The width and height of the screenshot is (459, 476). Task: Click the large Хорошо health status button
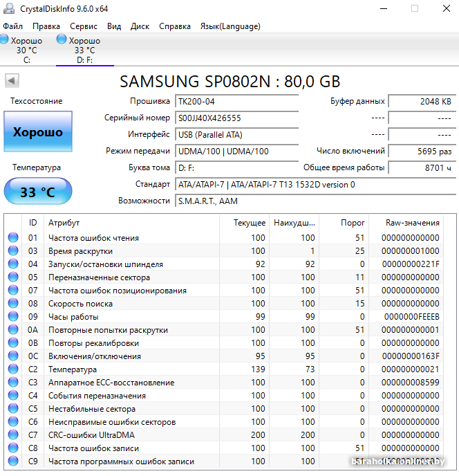38,131
